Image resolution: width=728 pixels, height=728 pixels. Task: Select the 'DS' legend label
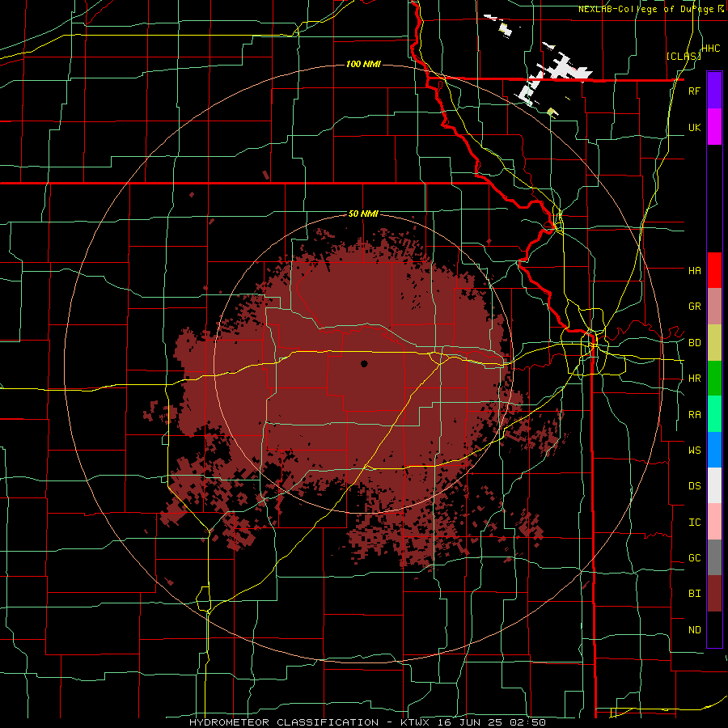694,486
